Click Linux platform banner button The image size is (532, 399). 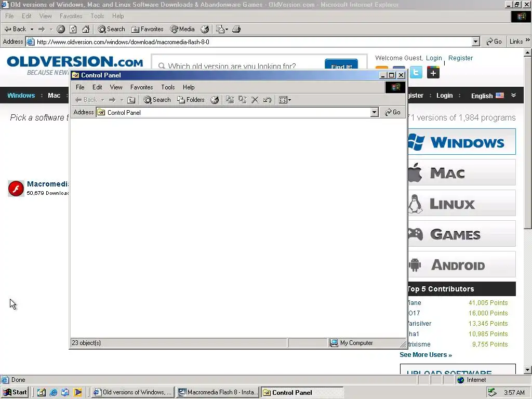point(462,203)
